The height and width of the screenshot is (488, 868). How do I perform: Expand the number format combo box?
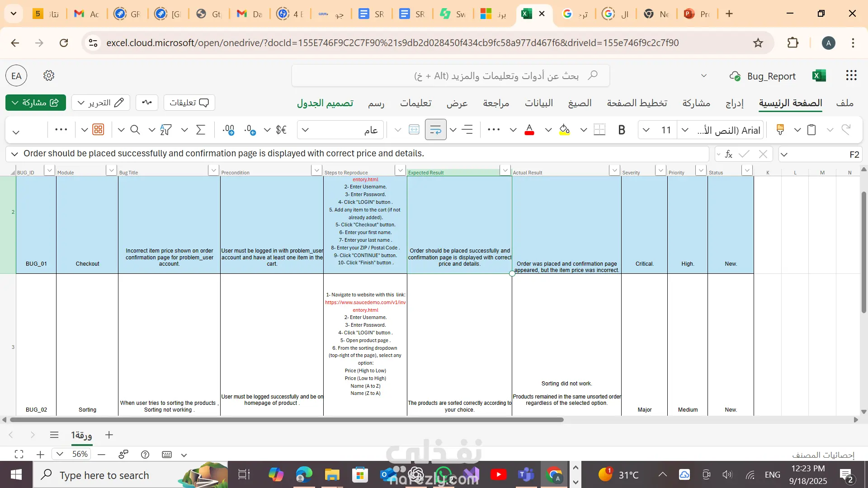(x=306, y=130)
